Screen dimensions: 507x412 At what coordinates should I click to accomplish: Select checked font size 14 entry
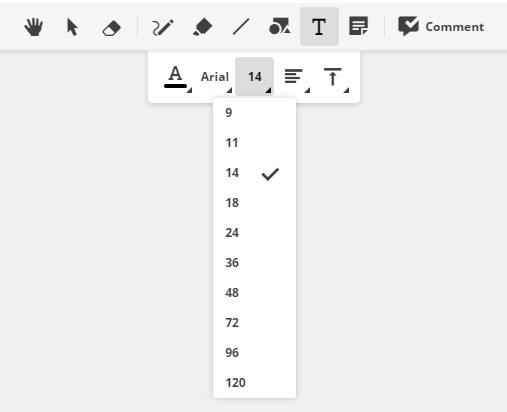[254, 173]
